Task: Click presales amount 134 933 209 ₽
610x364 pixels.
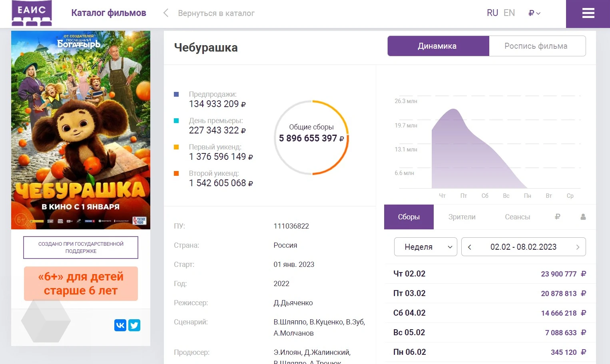Action: point(217,104)
